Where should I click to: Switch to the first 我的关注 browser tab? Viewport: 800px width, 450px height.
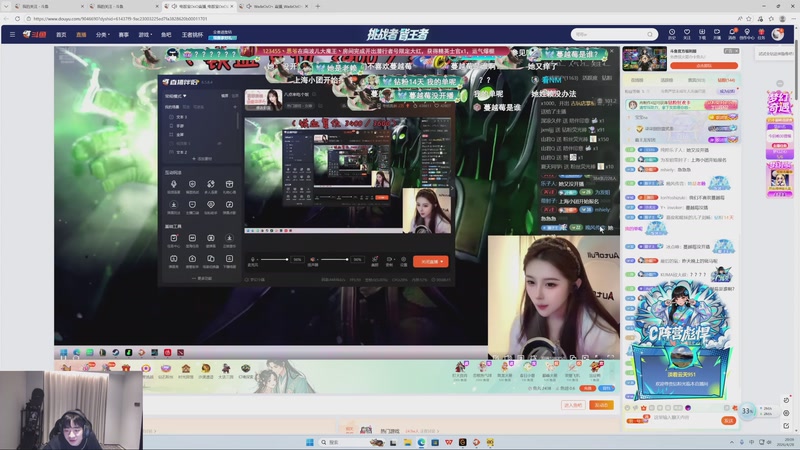click(x=48, y=6)
